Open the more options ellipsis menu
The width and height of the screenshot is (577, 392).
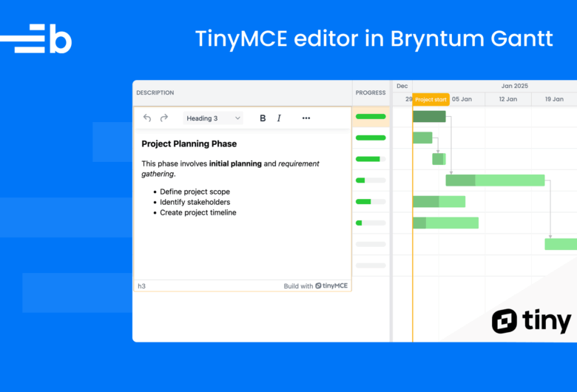[306, 118]
